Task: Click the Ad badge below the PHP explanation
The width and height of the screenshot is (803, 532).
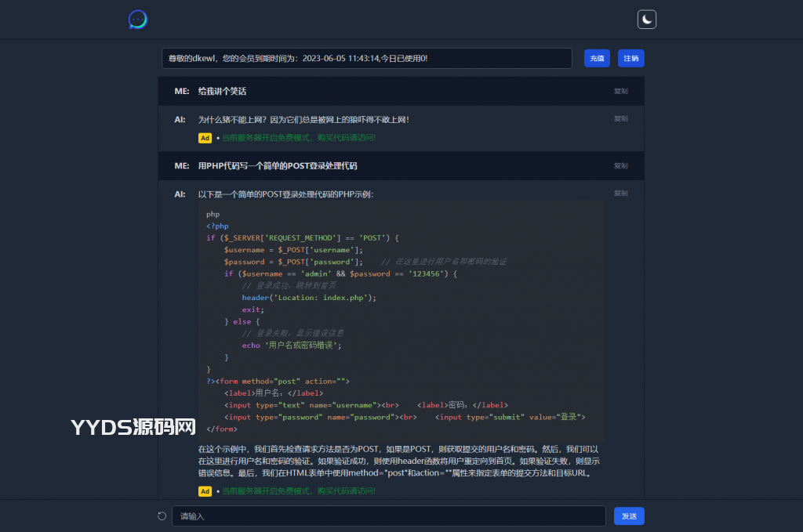Action: click(205, 491)
